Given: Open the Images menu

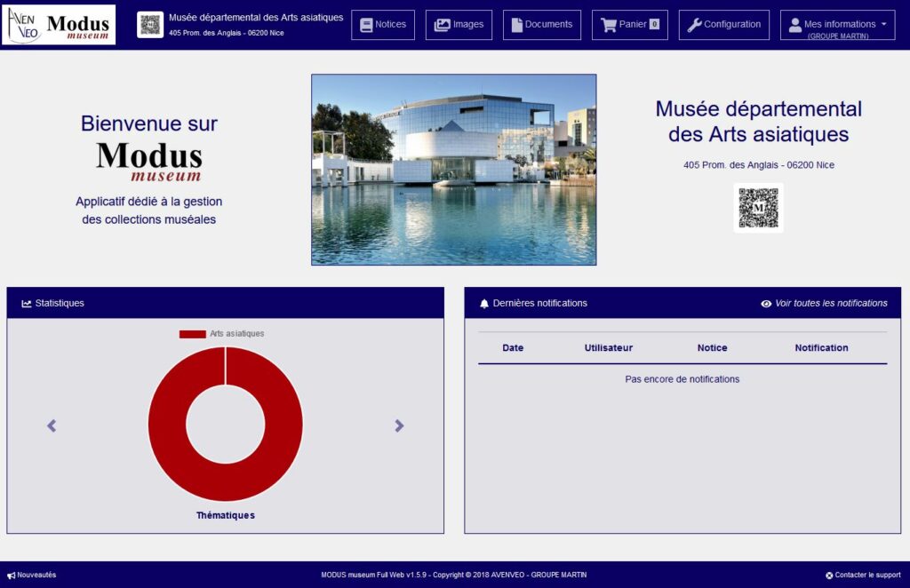Looking at the screenshot, I should tap(459, 25).
